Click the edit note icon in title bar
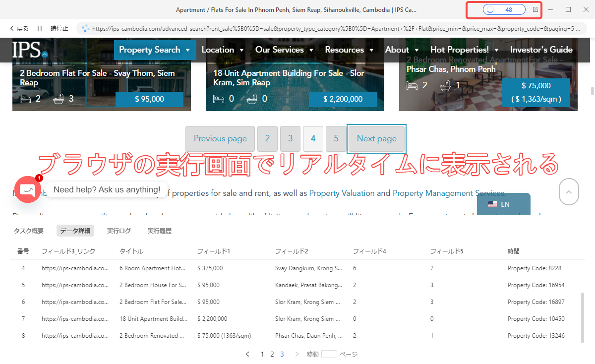Image resolution: width=595 pixels, height=364 pixels. (535, 9)
